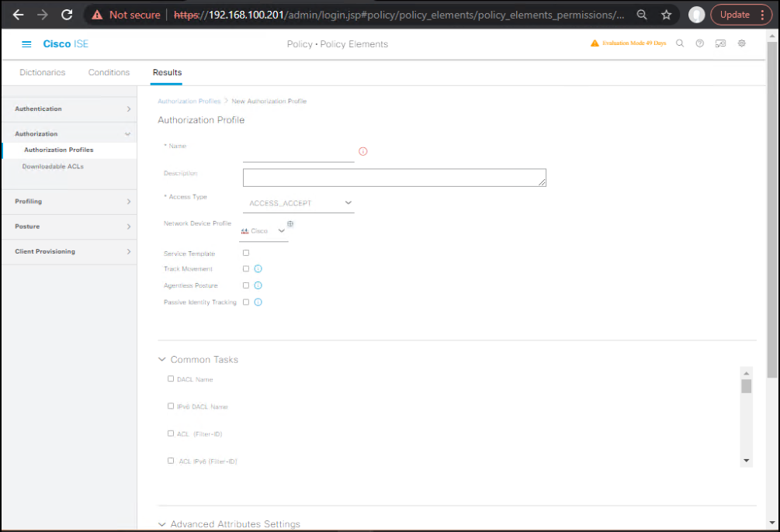Enable the Agentless Posture checkbox
Image resolution: width=780 pixels, height=532 pixels.
[246, 285]
